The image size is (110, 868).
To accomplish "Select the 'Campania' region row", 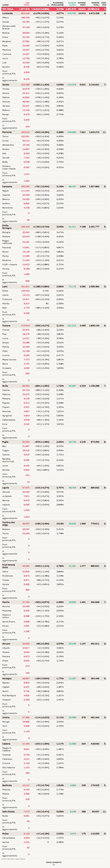I will pos(54,186).
